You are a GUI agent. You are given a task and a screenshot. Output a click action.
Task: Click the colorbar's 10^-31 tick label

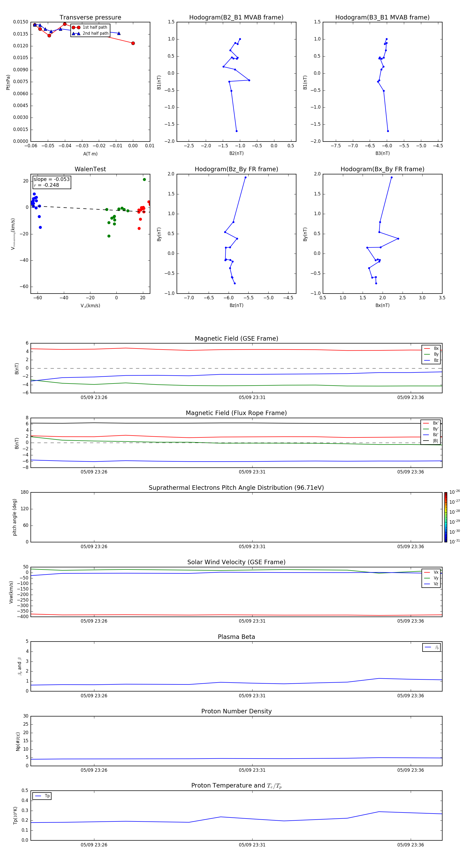click(x=455, y=542)
